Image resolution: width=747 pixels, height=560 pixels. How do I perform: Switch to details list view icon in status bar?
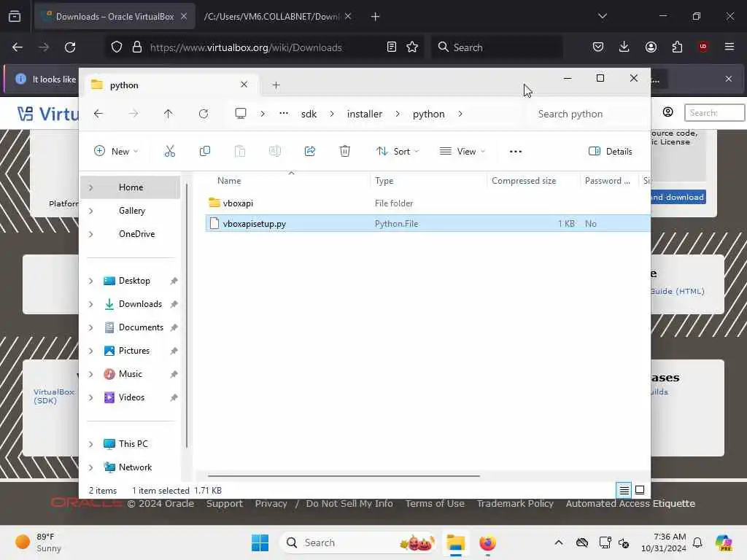[624, 490]
